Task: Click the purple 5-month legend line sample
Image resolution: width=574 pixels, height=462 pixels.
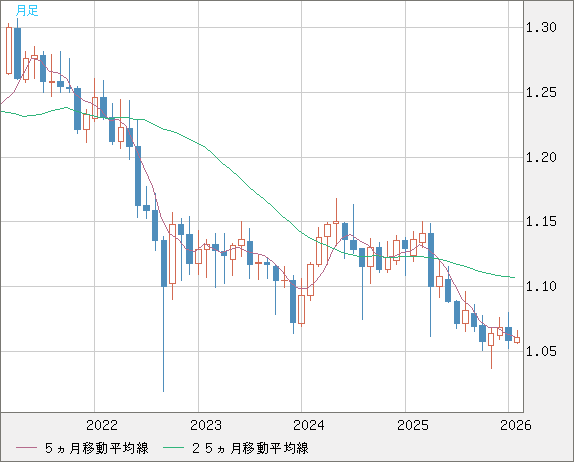Action: click(26, 448)
